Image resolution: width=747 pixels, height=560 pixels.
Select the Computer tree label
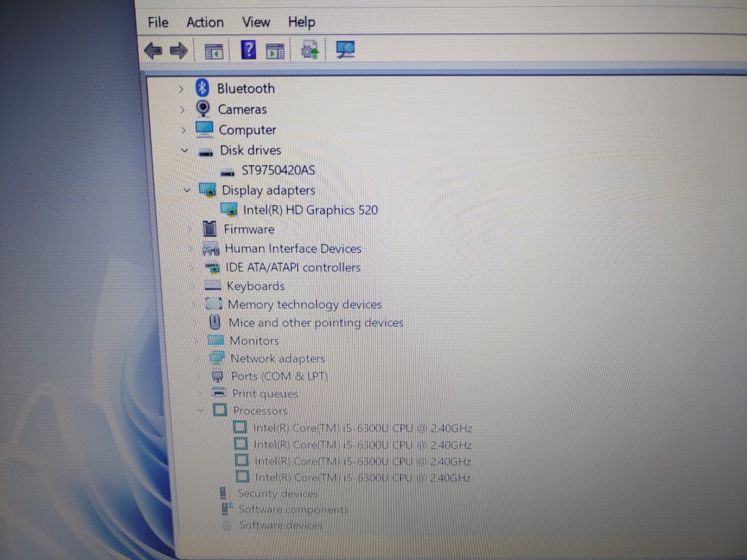click(x=247, y=130)
